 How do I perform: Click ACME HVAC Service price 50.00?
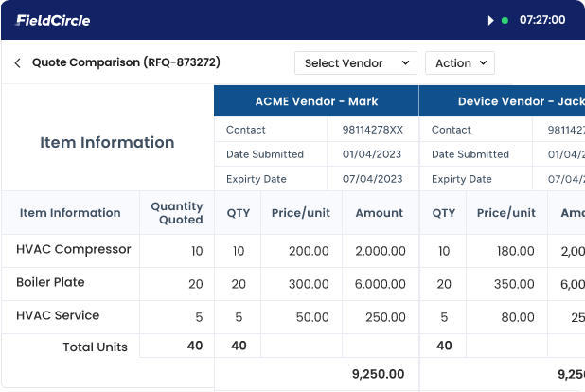[x=312, y=317]
